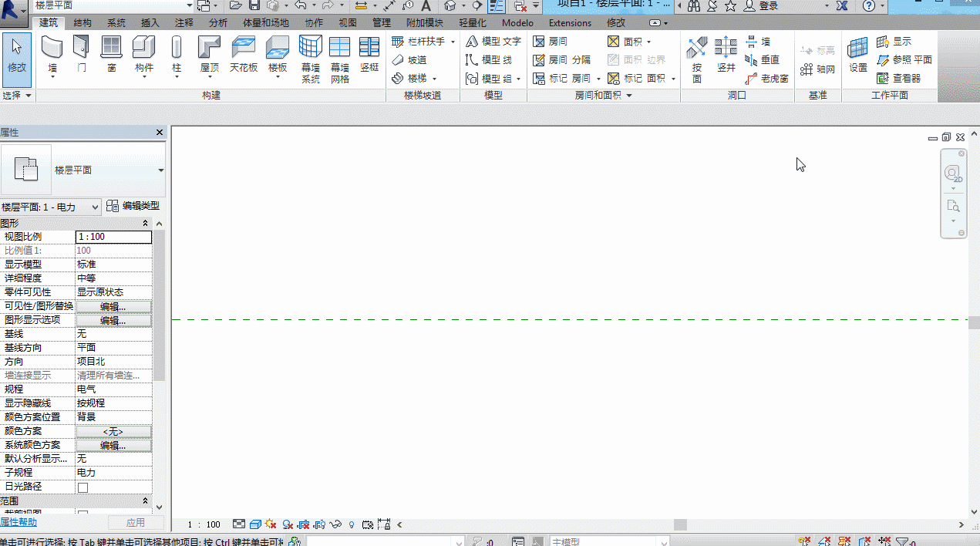Click the 幕墙系统 curtain system tool
The width and height of the screenshot is (980, 546).
[x=311, y=60]
